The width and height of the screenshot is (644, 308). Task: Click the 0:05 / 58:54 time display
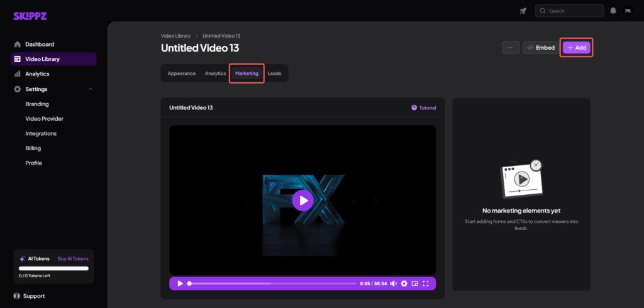[374, 283]
